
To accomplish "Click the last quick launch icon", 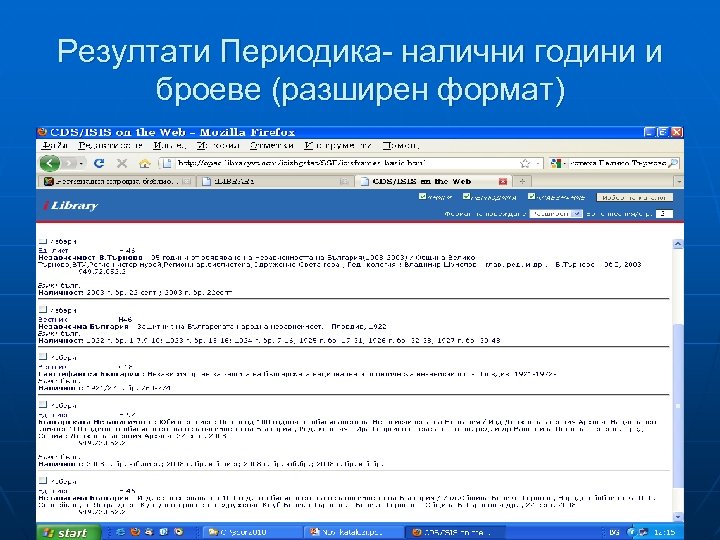I will [179, 532].
